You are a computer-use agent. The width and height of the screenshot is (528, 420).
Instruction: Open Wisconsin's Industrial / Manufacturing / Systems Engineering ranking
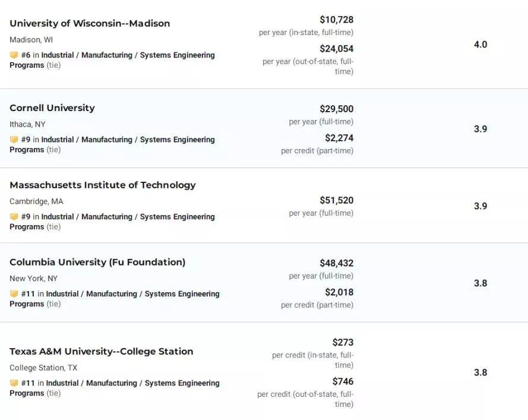pos(128,55)
